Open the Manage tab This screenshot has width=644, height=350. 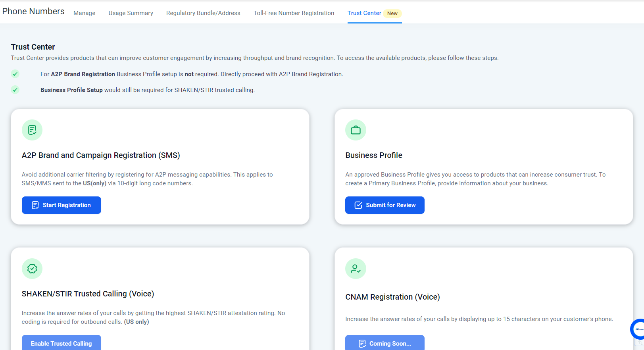coord(84,13)
